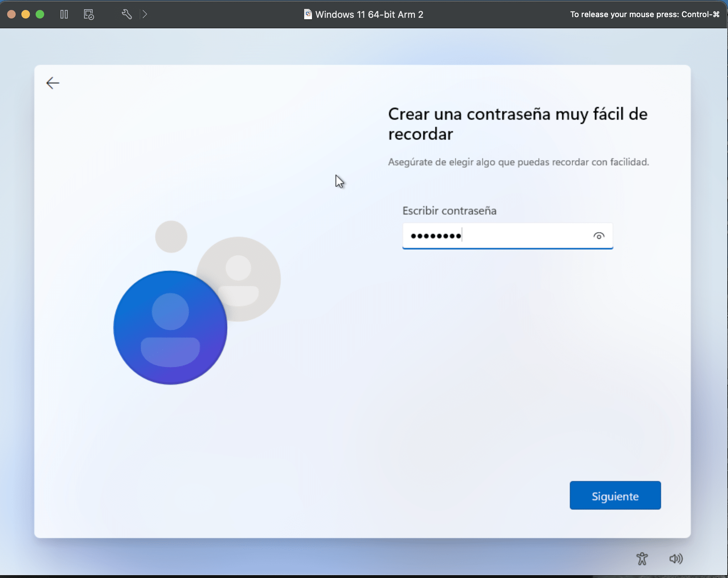The width and height of the screenshot is (728, 578).
Task: Take a snapshot of the virtual machine
Action: pos(88,14)
